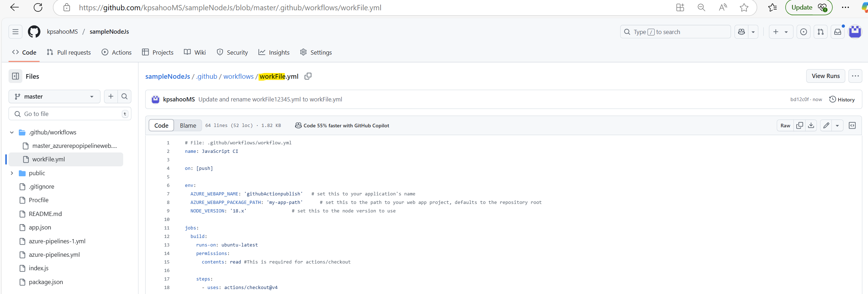The height and width of the screenshot is (294, 868).
Task: Open the Projects tab
Action: 158,52
